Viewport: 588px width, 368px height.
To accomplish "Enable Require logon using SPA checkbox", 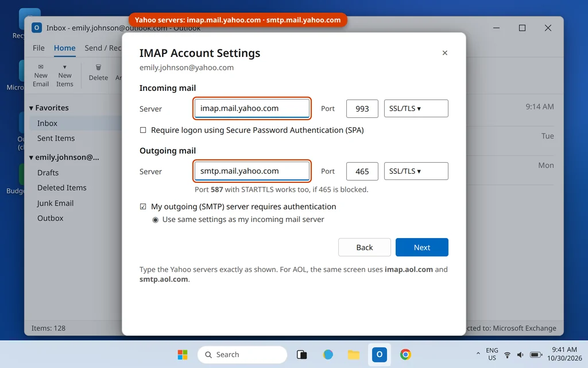I will [143, 130].
